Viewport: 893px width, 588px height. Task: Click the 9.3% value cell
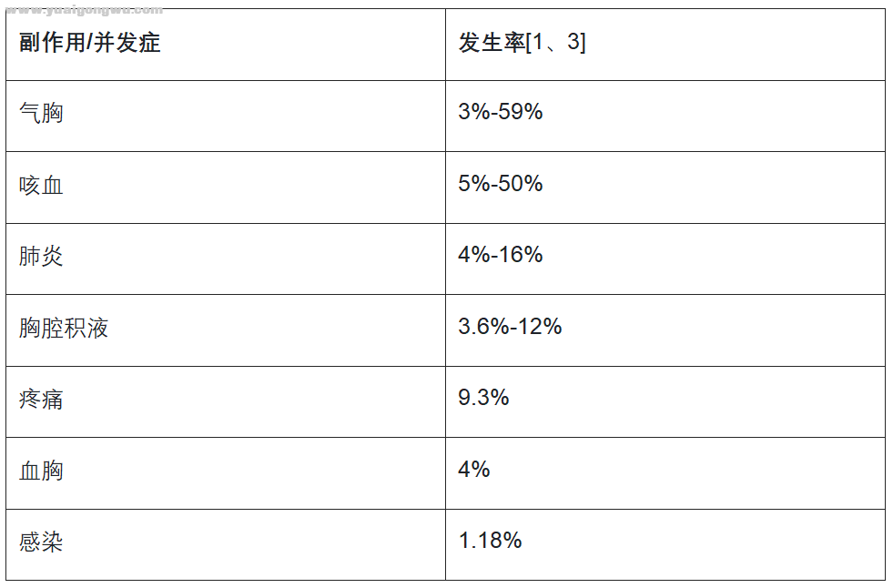[665, 402]
